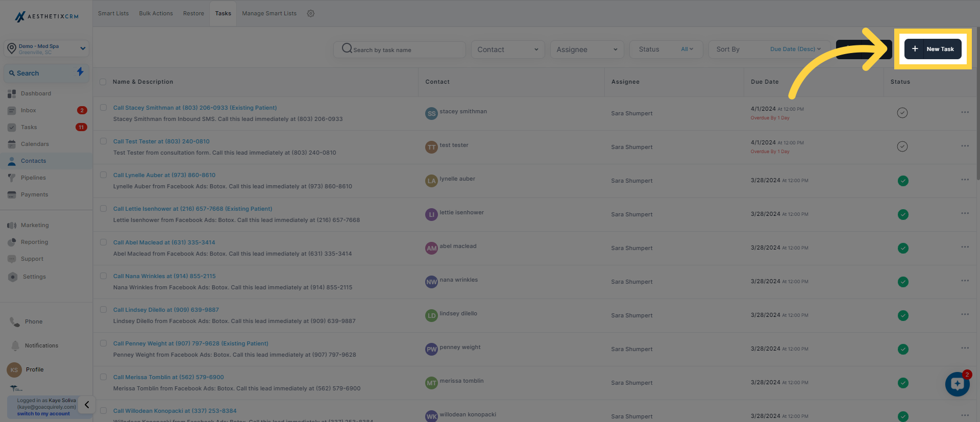Open the KS Profile avatar
The image size is (980, 422).
pos(14,370)
